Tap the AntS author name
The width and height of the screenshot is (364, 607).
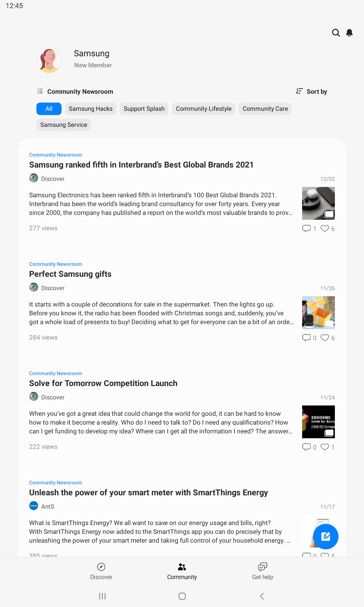[48, 507]
